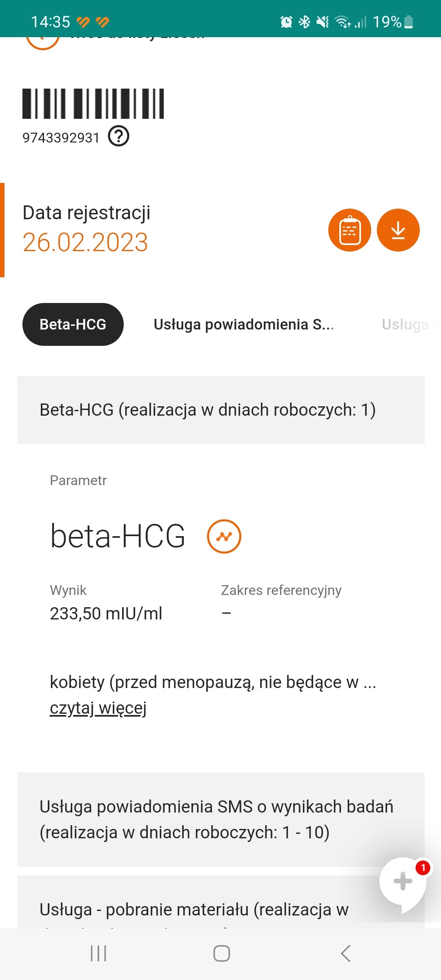The image size is (441, 980).
Task: Tap the barcode number 9743392931
Action: point(61,138)
